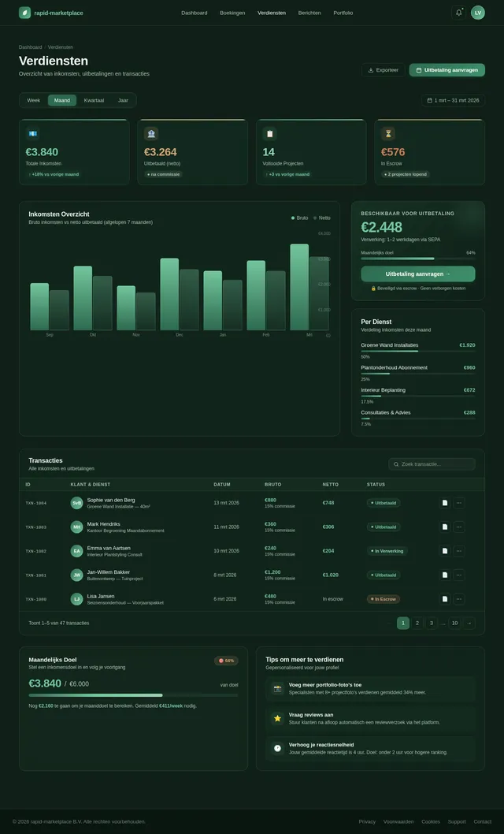Select the Week period option

click(34, 100)
